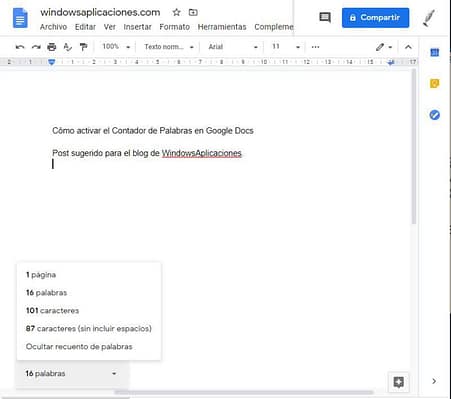Click the right indent marker on ruler
The width and height of the screenshot is (451, 399).
[x=391, y=62]
